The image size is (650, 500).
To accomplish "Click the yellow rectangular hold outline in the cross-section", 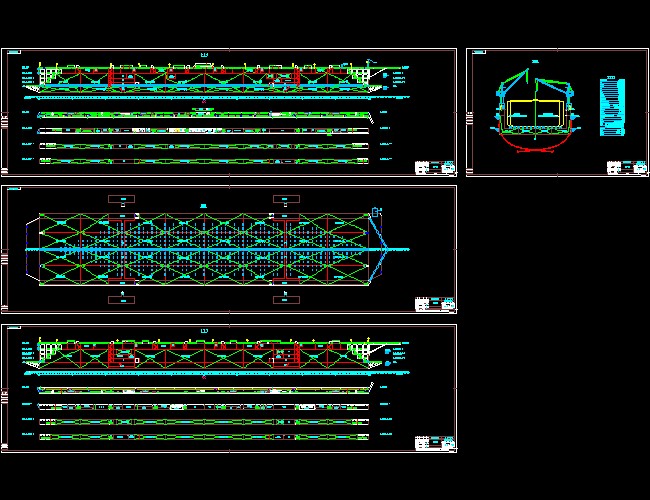I will (x=535, y=113).
